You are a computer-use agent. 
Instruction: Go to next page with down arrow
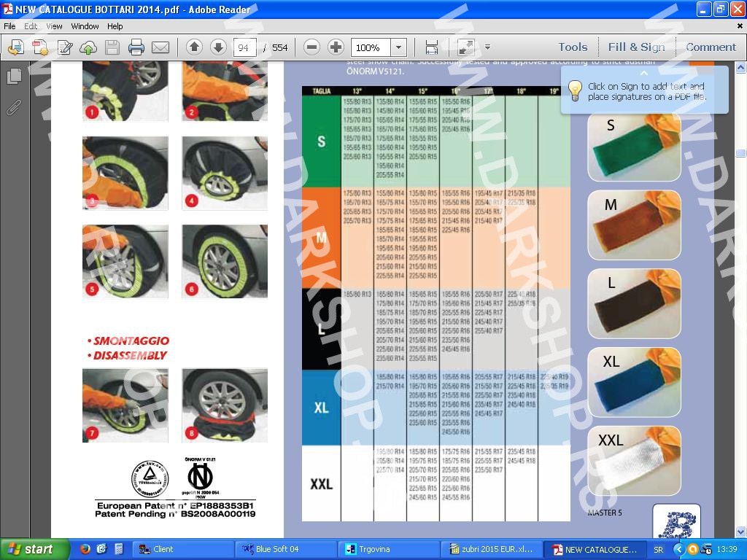click(x=218, y=47)
